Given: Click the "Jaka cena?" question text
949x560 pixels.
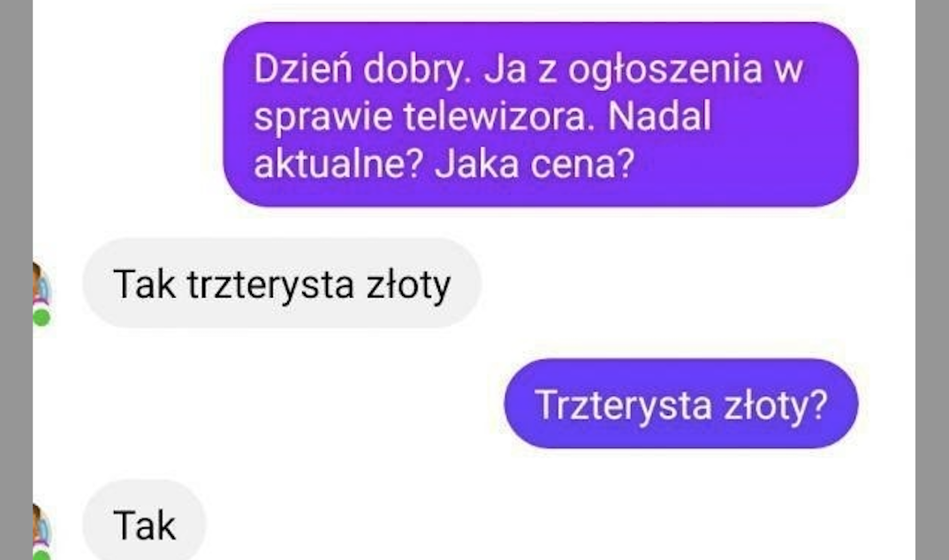Looking at the screenshot, I should coord(535,163).
